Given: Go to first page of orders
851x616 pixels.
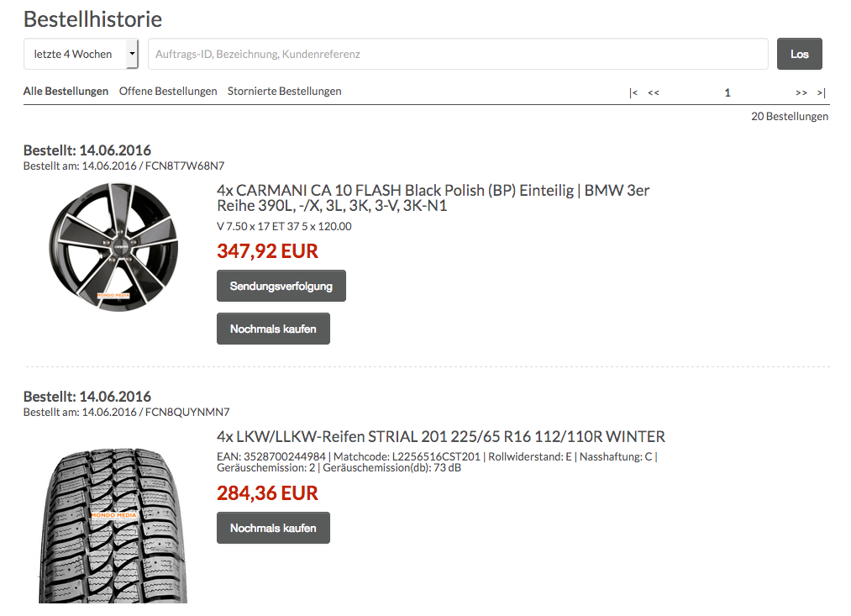Looking at the screenshot, I should (x=633, y=92).
